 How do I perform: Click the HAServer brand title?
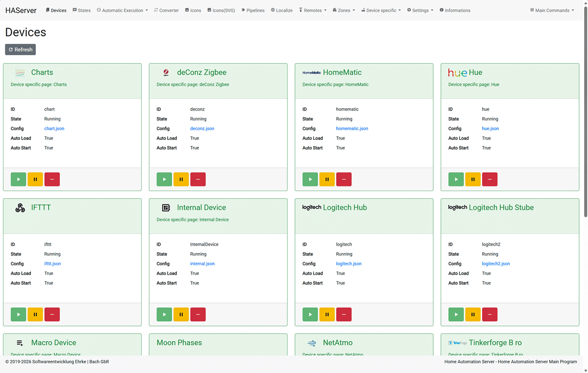(21, 10)
